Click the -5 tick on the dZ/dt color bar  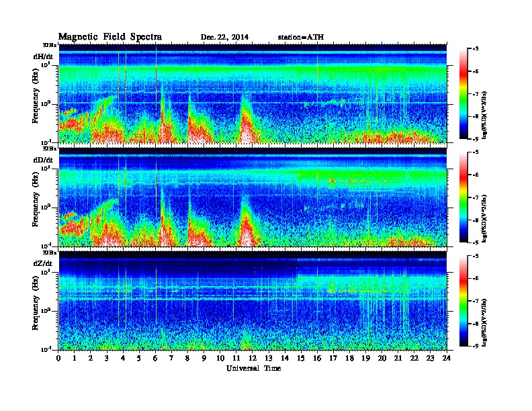tap(476, 256)
